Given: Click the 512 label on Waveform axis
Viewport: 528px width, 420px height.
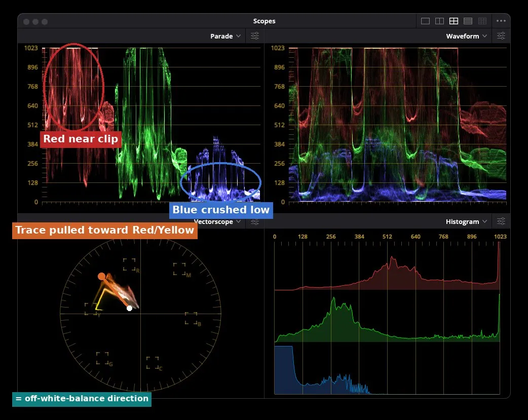Looking at the screenshot, I should point(279,125).
